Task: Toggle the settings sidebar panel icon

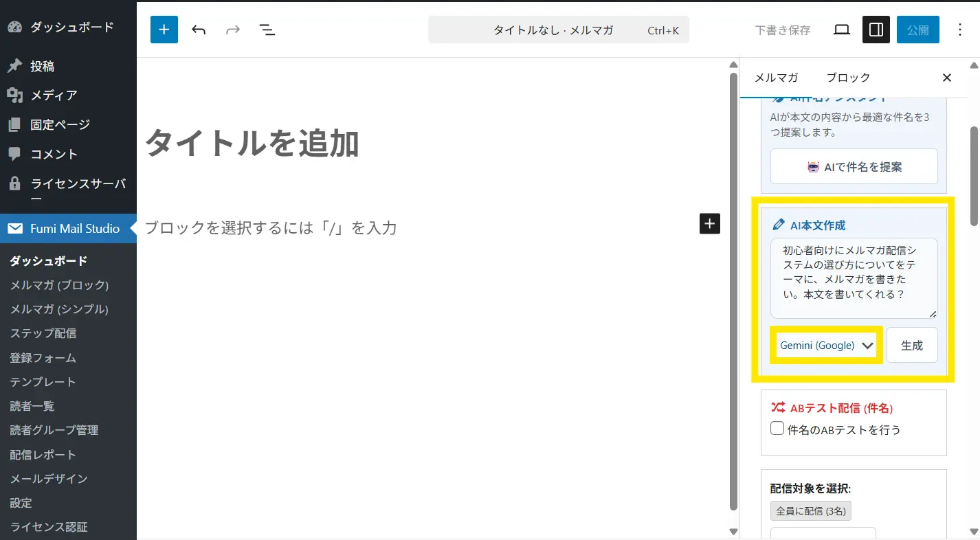Action: [x=876, y=30]
